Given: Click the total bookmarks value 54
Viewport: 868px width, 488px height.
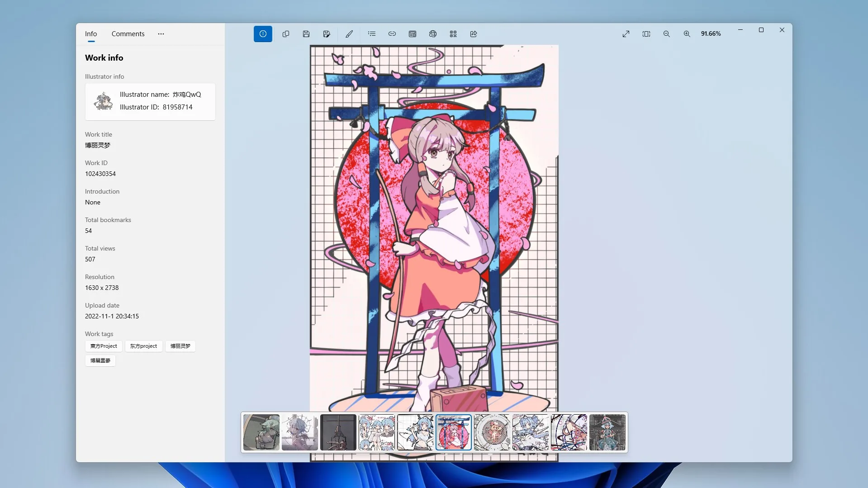Looking at the screenshot, I should (x=89, y=231).
